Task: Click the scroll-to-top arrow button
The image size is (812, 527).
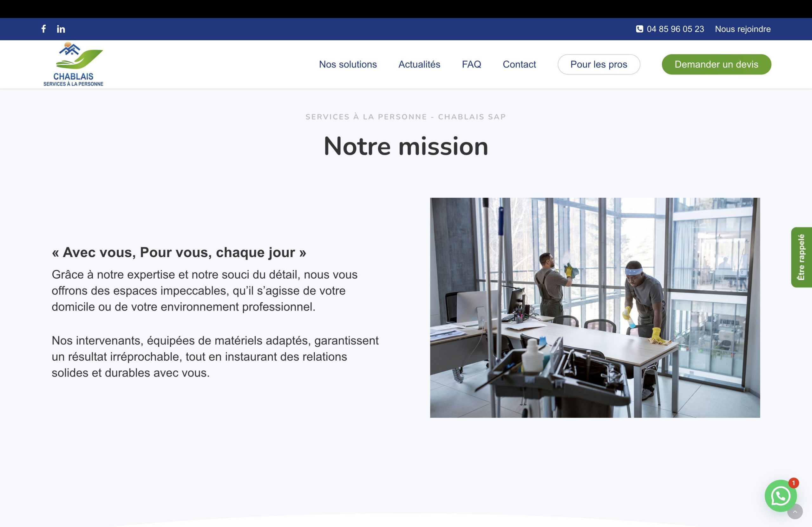Action: [x=795, y=512]
